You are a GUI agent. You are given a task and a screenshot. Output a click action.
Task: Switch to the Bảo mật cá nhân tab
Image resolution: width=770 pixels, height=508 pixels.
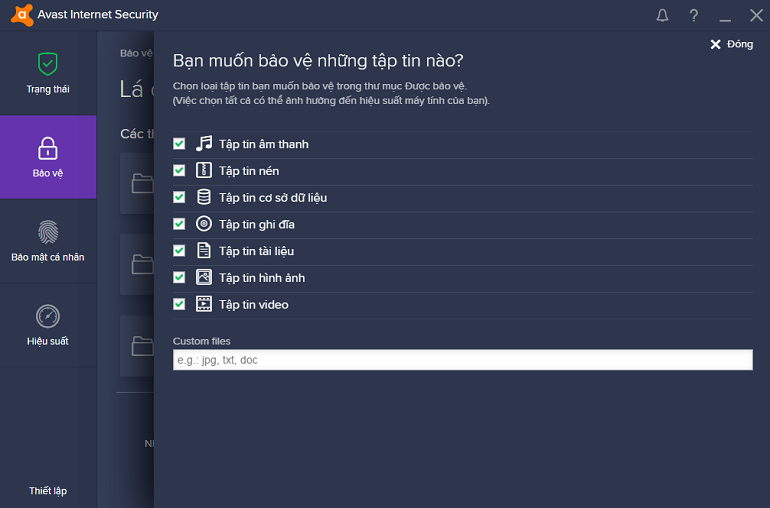pyautogui.click(x=48, y=241)
